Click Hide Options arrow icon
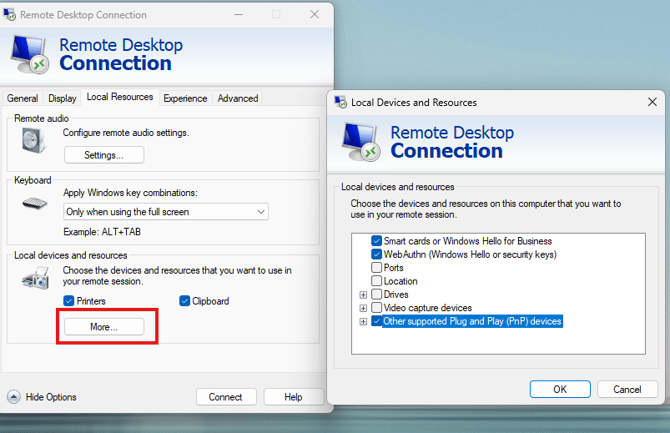The width and height of the screenshot is (670, 433). click(x=14, y=397)
